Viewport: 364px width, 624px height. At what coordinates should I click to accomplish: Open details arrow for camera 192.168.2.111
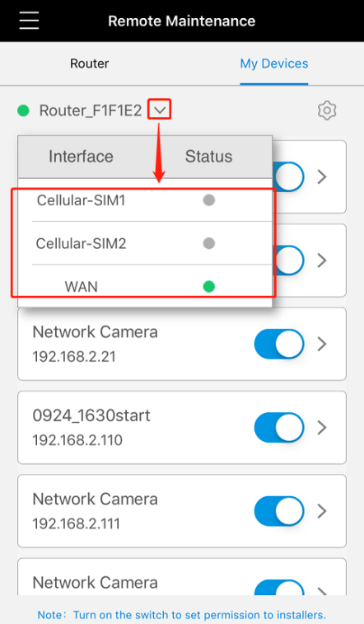(x=322, y=511)
